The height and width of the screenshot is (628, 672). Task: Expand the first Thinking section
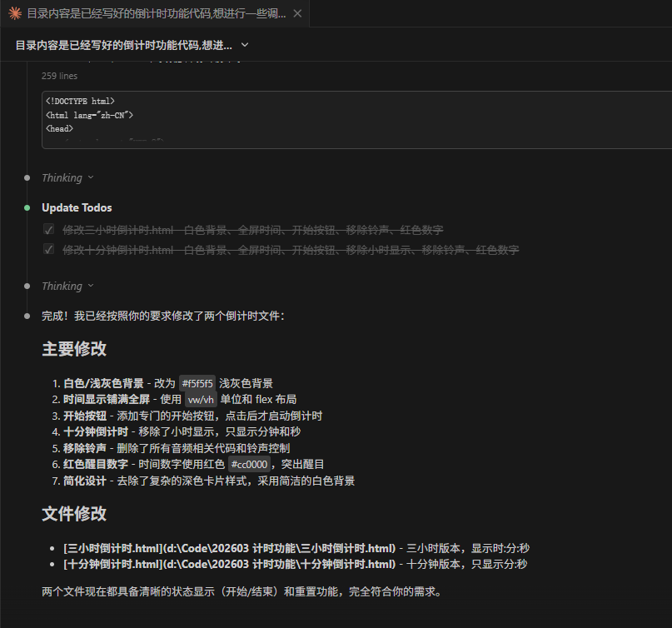(67, 177)
